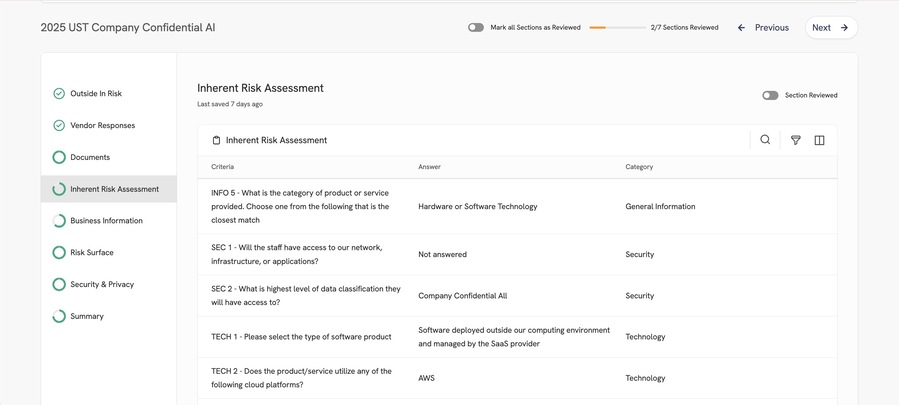Toggle Mark all Sections as Reviewed

[476, 28]
